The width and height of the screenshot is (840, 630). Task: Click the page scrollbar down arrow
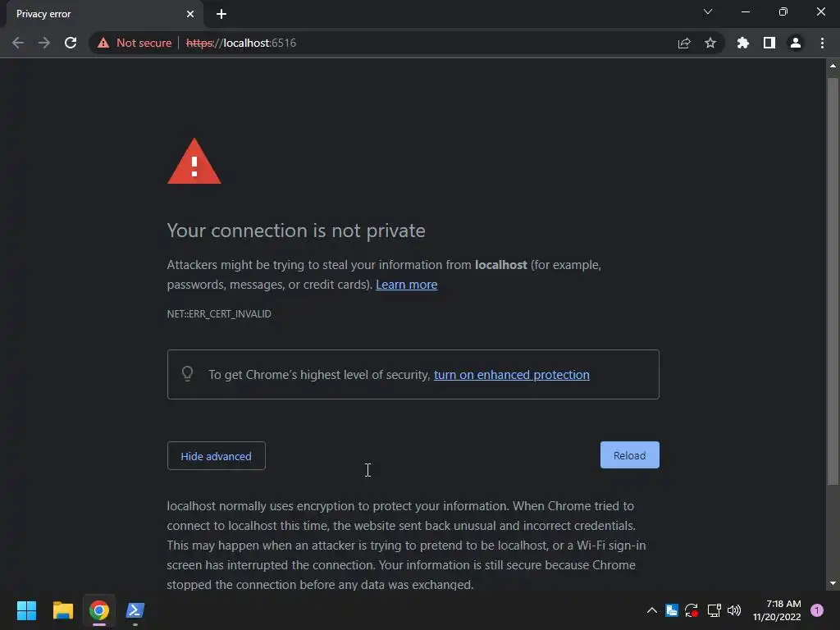pos(833,583)
